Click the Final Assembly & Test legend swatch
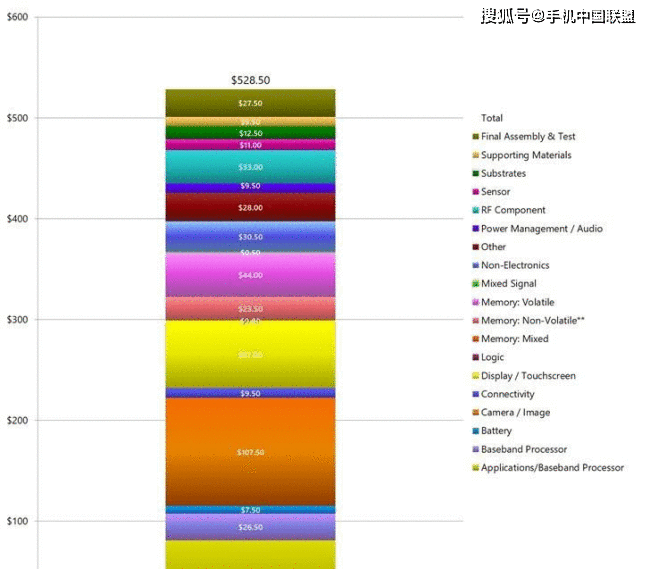The width and height of the screenshot is (650, 569). pos(475,137)
